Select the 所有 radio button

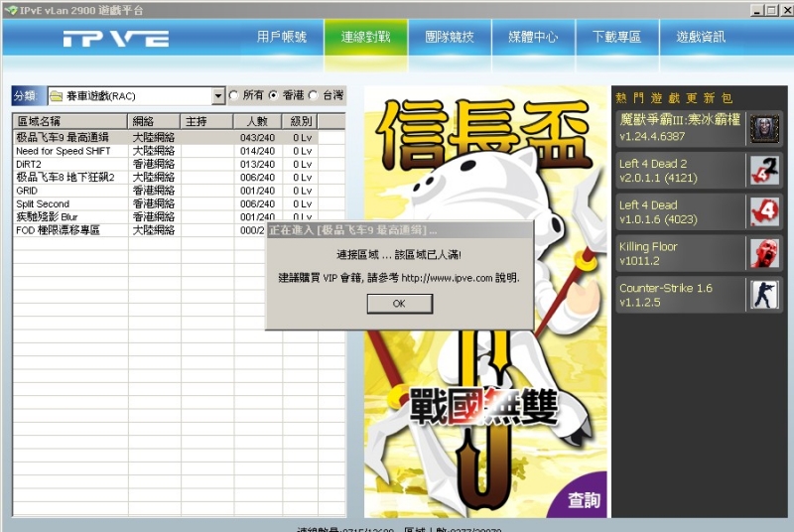tap(234, 95)
